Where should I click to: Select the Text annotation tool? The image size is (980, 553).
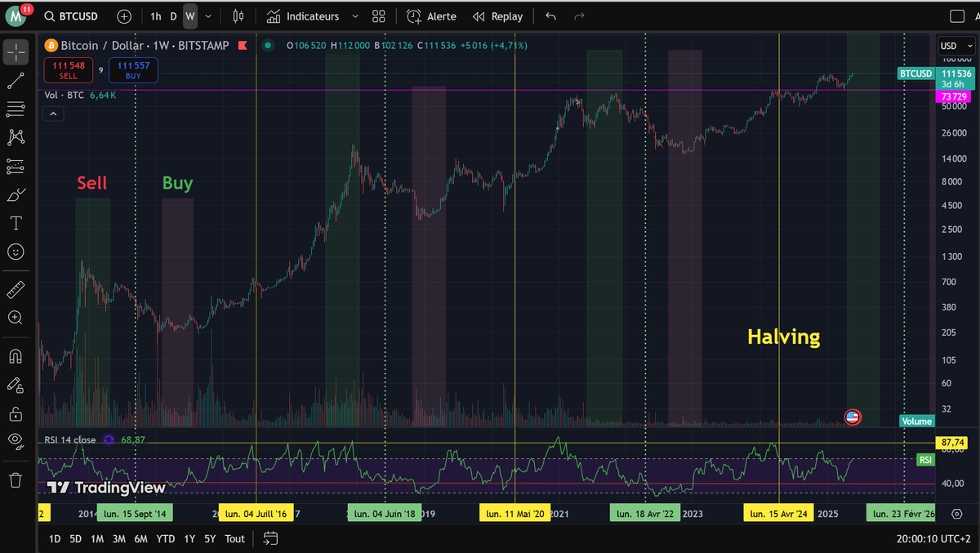point(16,223)
